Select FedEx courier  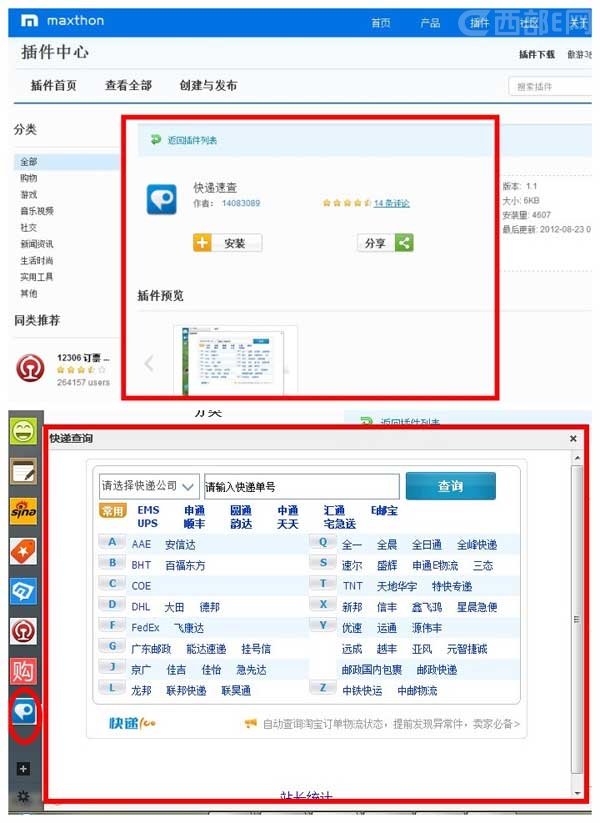[x=145, y=628]
